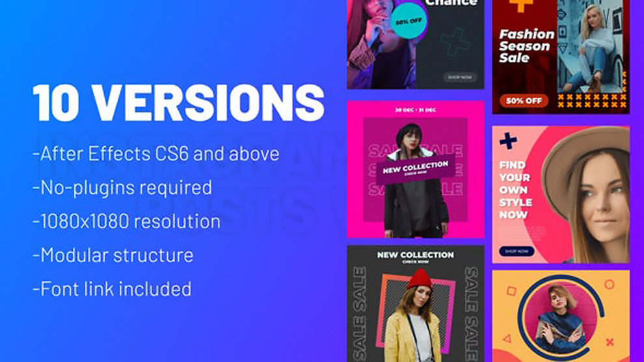Select the Find Your Own Style thumbnail
Image resolution: width=644 pixels, height=362 pixels.
click(x=561, y=194)
